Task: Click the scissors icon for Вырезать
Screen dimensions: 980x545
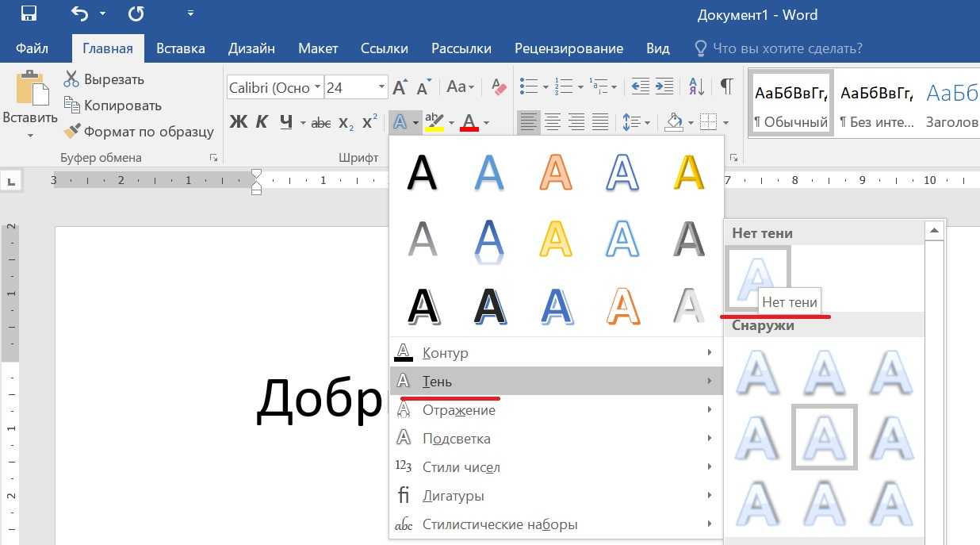Action: pyautogui.click(x=72, y=79)
